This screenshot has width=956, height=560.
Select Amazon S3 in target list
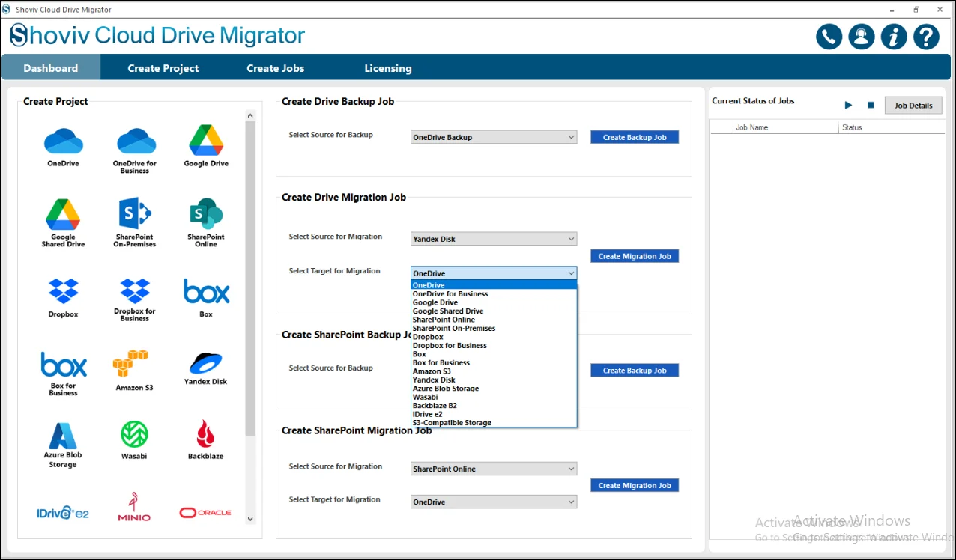(494, 371)
